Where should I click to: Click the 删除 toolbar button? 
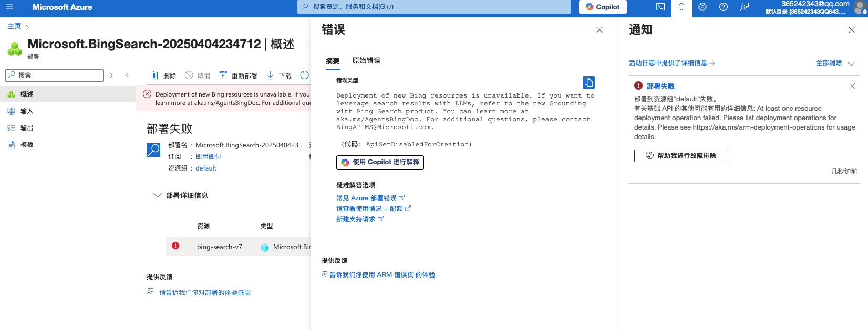163,76
